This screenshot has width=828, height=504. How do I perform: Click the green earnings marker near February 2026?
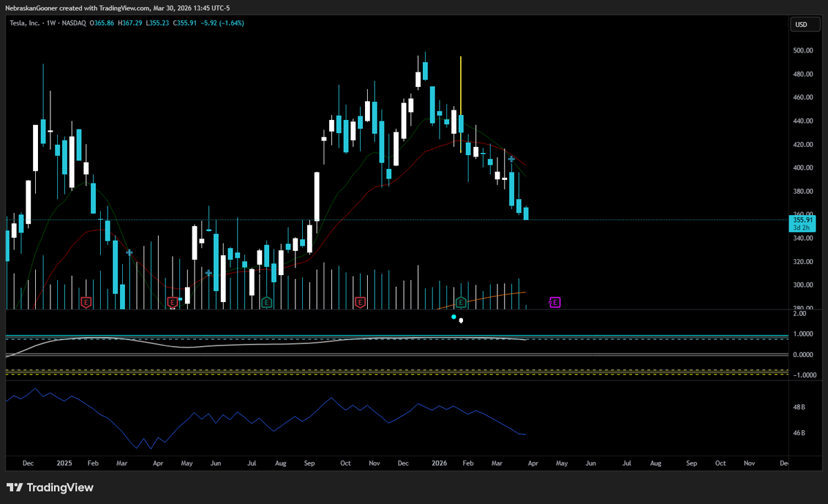[461, 302]
